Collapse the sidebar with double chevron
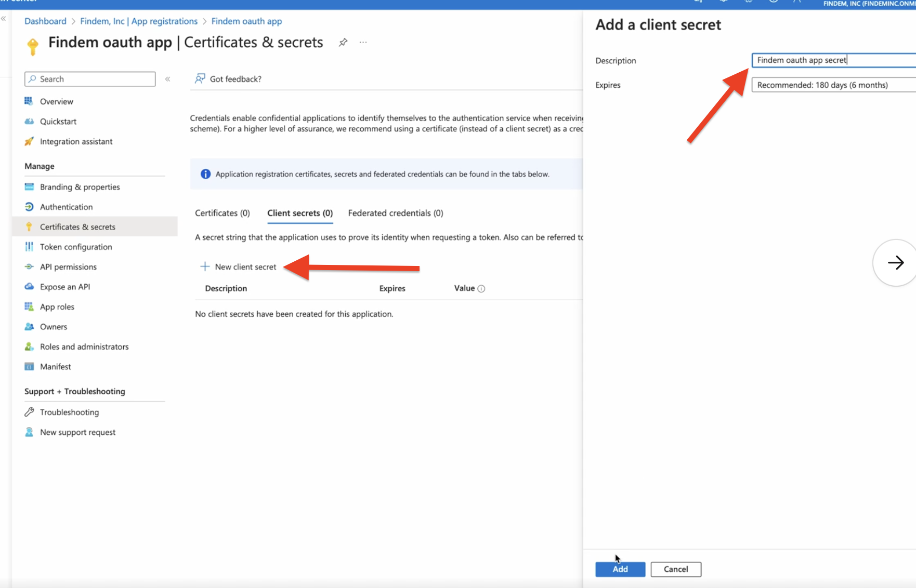916x588 pixels. pyautogui.click(x=167, y=79)
